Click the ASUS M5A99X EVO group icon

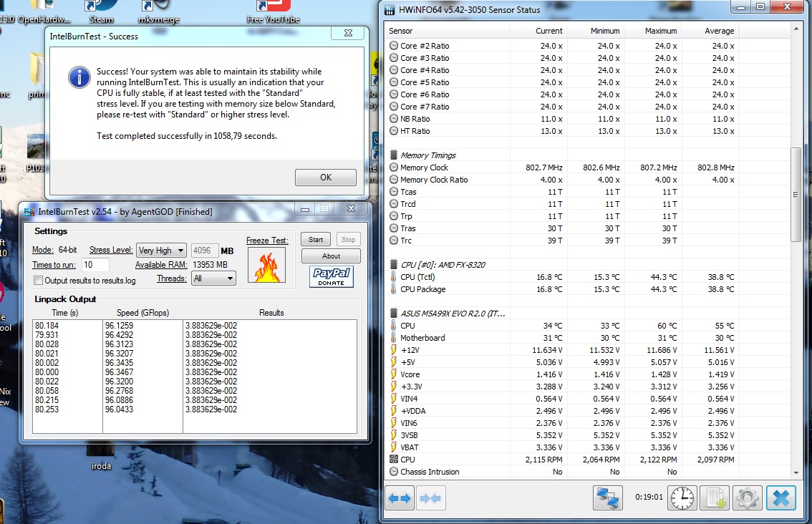(x=394, y=314)
